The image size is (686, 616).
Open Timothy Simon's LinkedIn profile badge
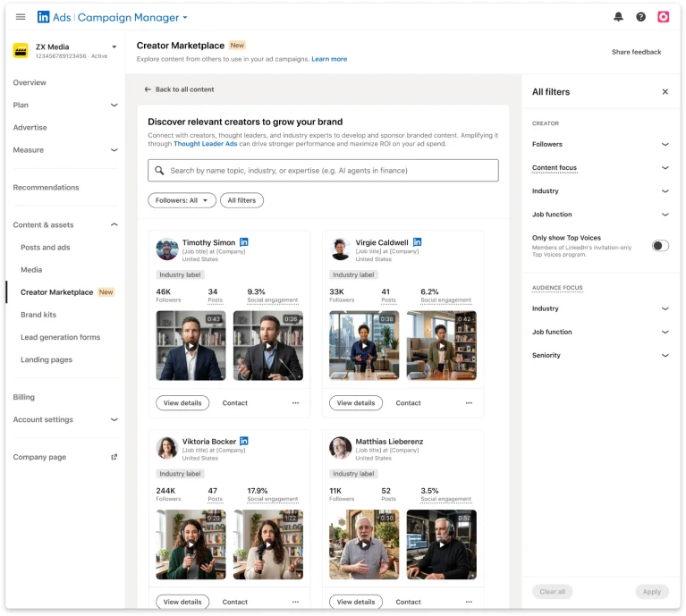(244, 242)
